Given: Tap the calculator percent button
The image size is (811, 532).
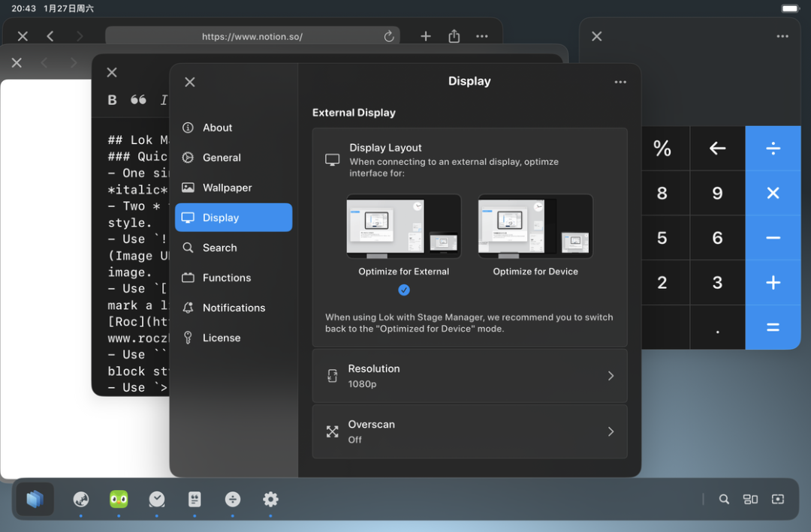Looking at the screenshot, I should (662, 149).
